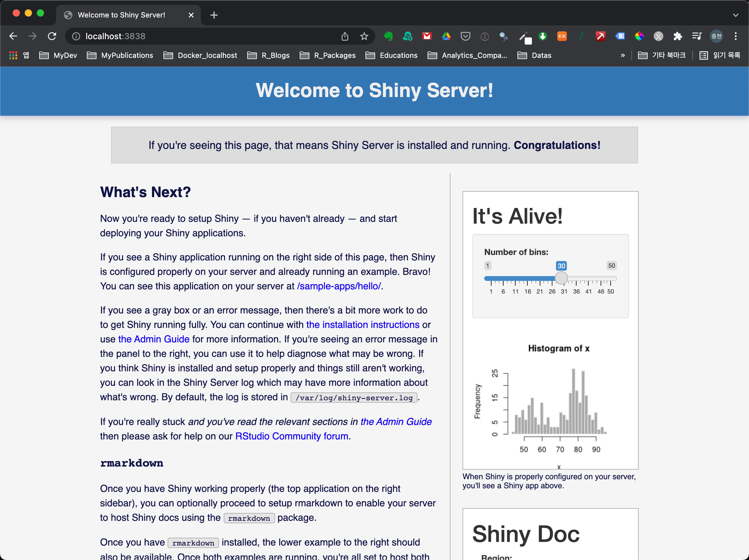Open the user profile avatar 충현
This screenshot has height=560, width=749.
click(x=716, y=36)
